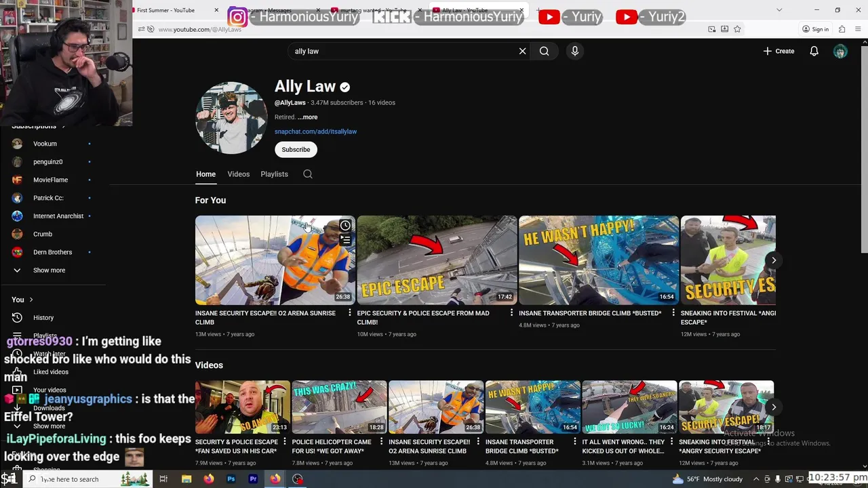The width and height of the screenshot is (868, 488).
Task: Open the notifications bell
Action: click(x=814, y=51)
